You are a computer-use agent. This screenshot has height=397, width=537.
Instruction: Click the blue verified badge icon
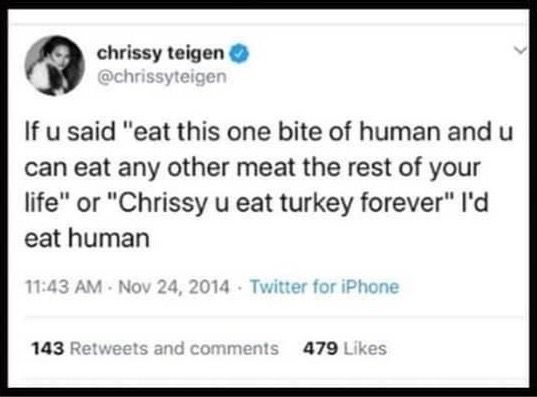(241, 53)
